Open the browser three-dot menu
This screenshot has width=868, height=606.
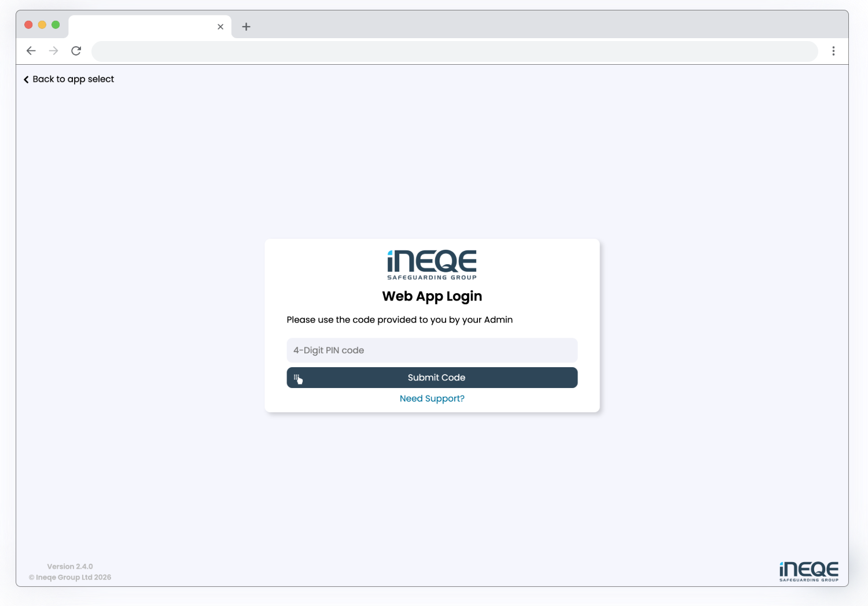click(833, 51)
